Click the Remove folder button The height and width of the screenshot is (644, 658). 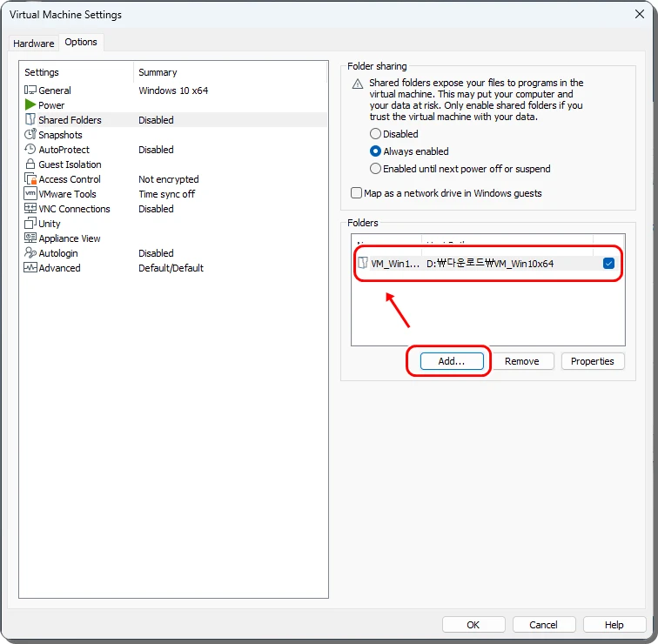(x=521, y=361)
